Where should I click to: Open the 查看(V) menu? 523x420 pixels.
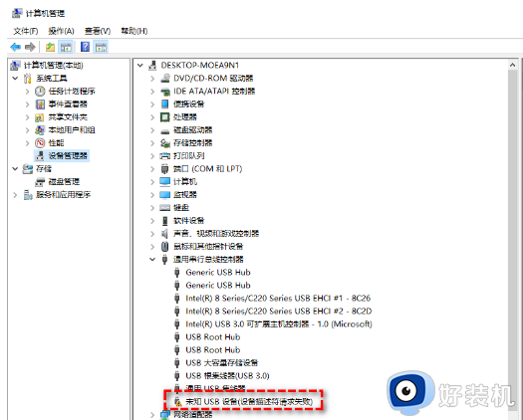click(x=98, y=31)
